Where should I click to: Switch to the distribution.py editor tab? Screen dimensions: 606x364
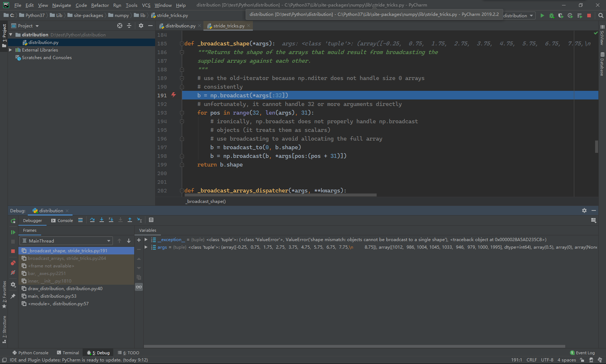pyautogui.click(x=180, y=26)
